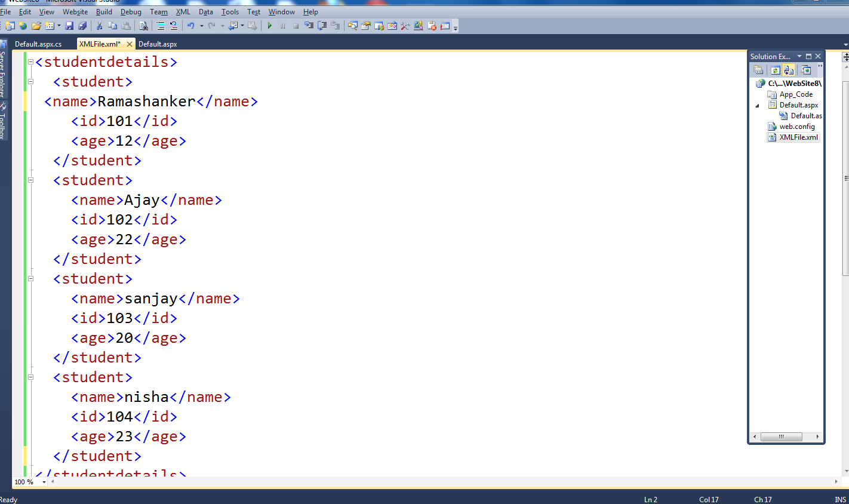
Task: Click the Open File toolbar icon
Action: (x=36, y=25)
